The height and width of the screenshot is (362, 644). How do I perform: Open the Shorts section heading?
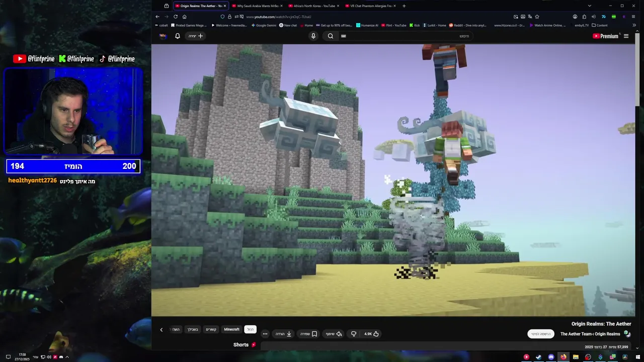[245, 345]
